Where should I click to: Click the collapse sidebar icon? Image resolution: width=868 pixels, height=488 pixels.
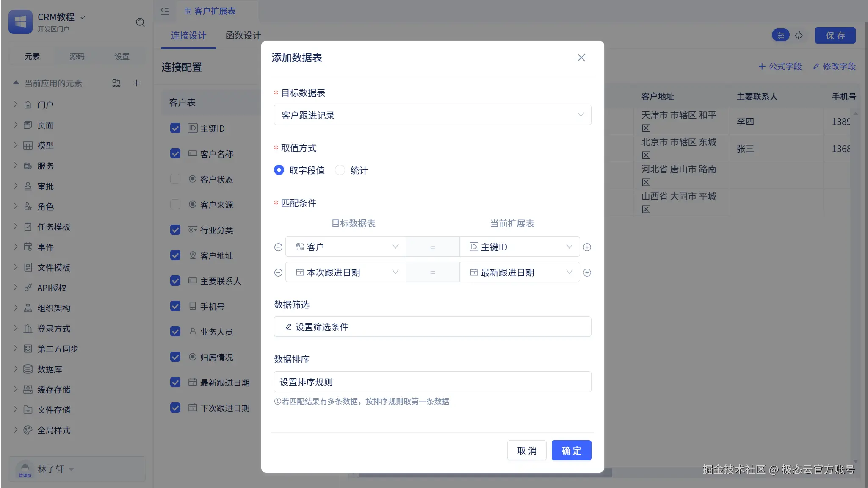[x=165, y=11]
